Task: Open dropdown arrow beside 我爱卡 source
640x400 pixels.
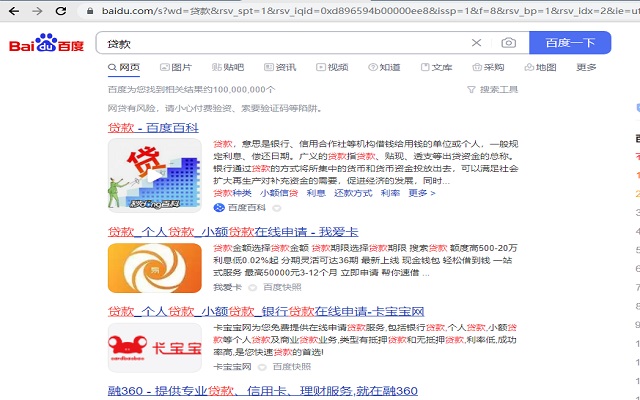Action: pos(253,288)
